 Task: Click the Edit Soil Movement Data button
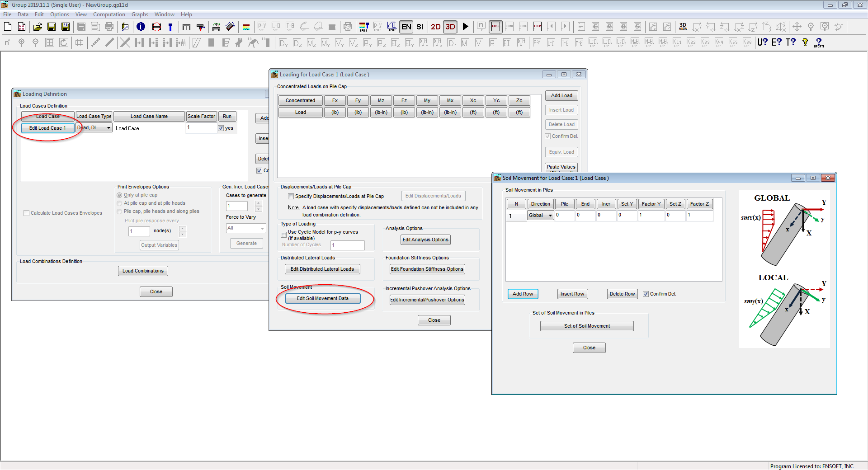tap(323, 298)
